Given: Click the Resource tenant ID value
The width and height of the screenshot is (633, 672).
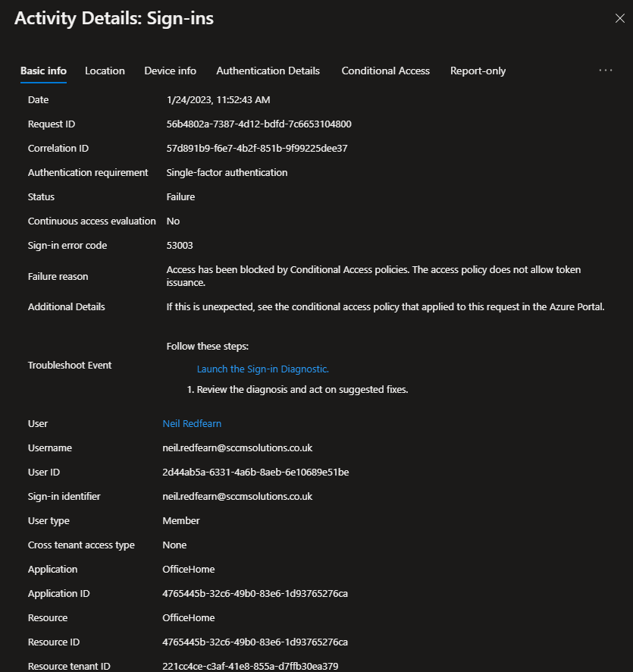Looking at the screenshot, I should pyautogui.click(x=252, y=666).
